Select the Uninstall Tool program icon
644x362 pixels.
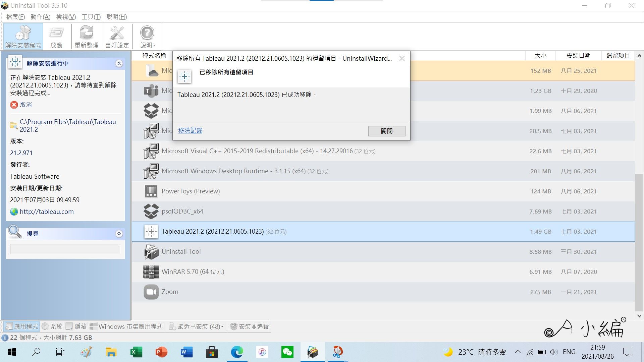tap(151, 252)
